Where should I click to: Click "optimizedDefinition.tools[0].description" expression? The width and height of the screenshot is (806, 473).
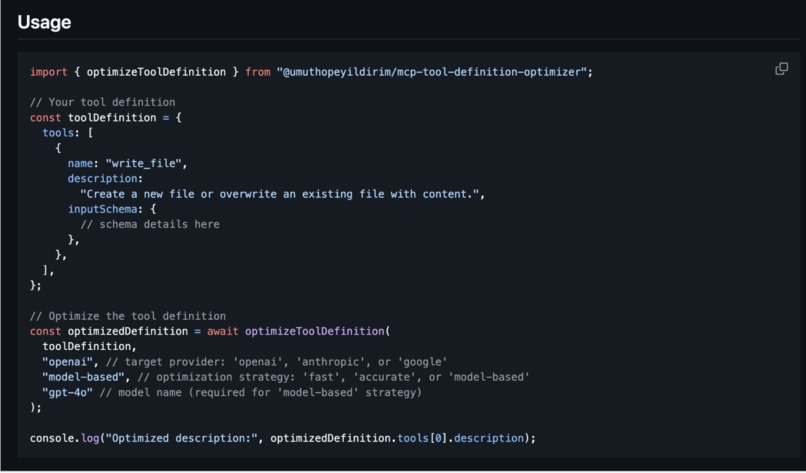397,438
